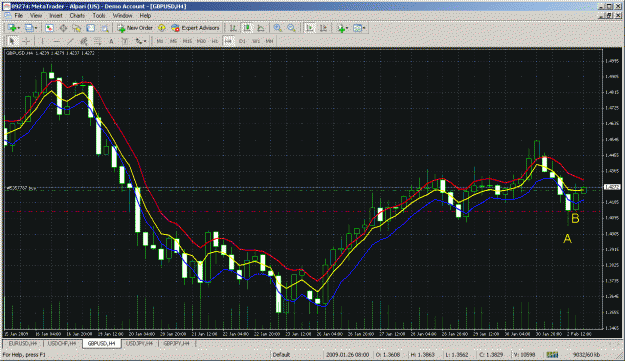Expand the Profiles dropdown arrow
The image size is (625, 361).
click(x=36, y=28)
